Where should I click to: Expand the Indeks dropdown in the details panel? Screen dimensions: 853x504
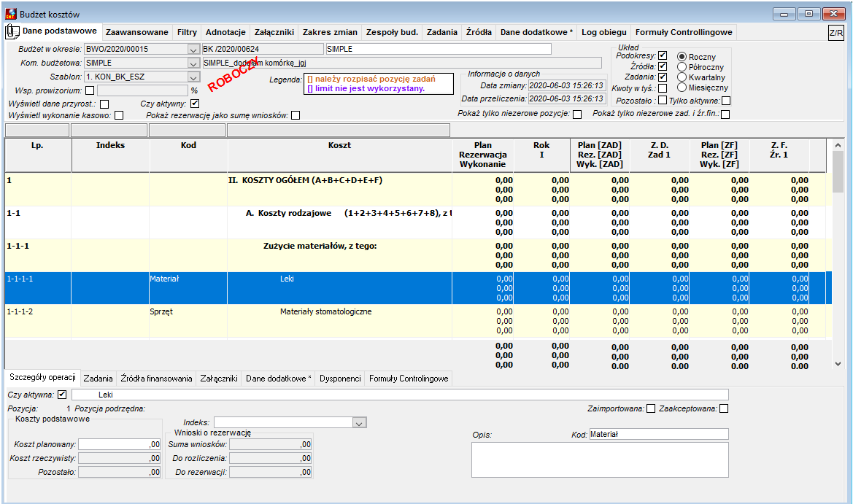[359, 423]
